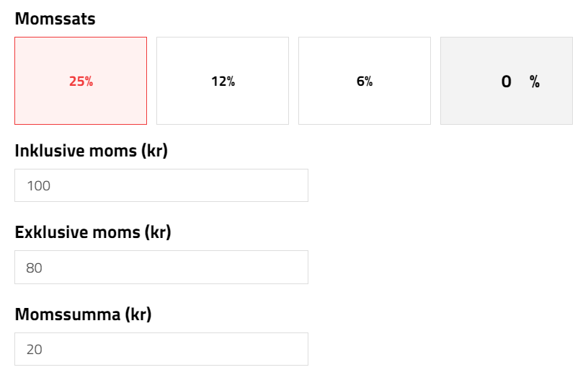Click the "Exklusive moms (kr)" label
This screenshot has width=588, height=388.
[x=93, y=232]
